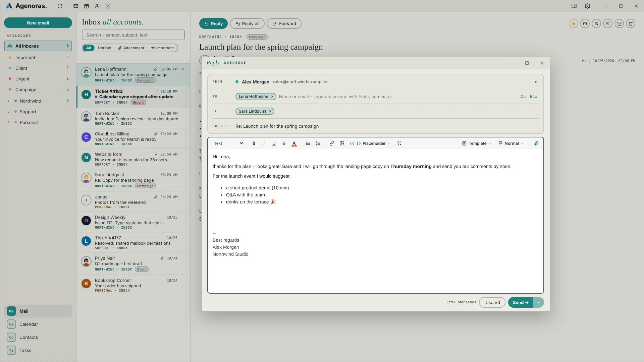Insert a bulleted list

pos(308,143)
